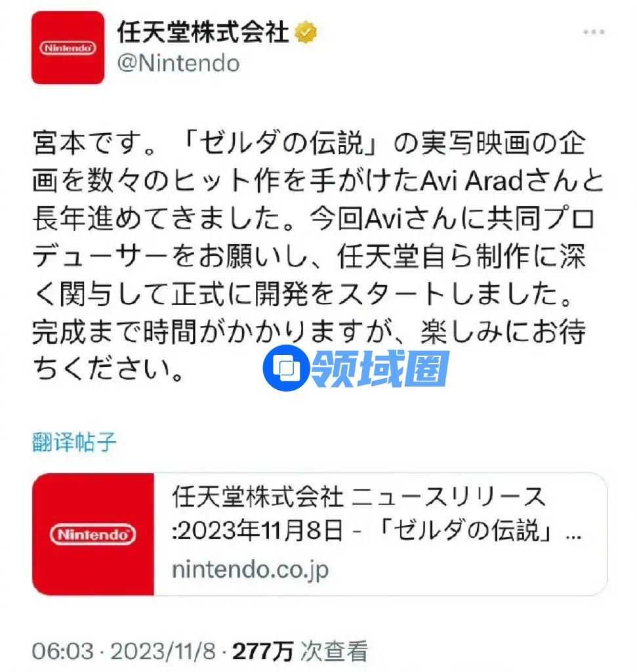Screen dimensions: 637x672
Task: Open the three-dot more options menu
Action: click(x=594, y=32)
